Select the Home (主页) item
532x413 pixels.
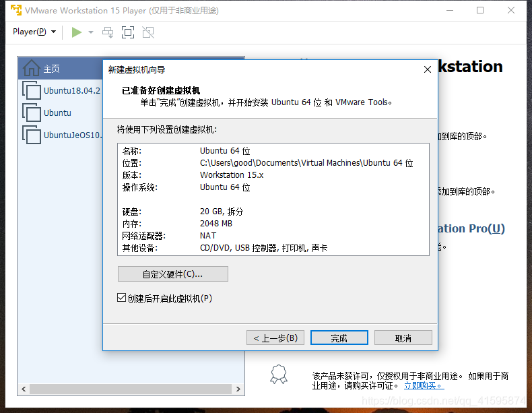click(x=61, y=69)
